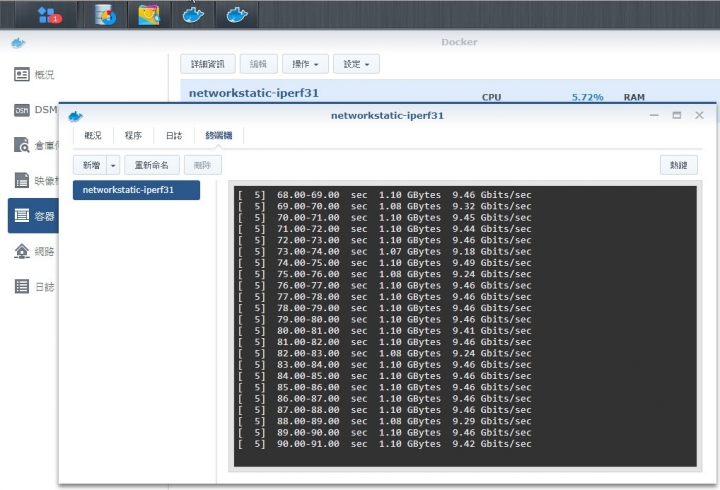This screenshot has height=490, width=720.
Task: Switch to 程序 process tab
Action: coord(133,135)
